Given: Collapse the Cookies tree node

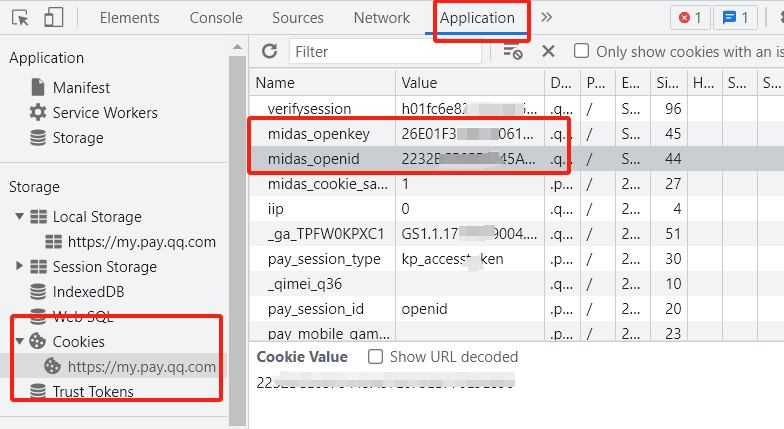Looking at the screenshot, I should click(x=19, y=342).
